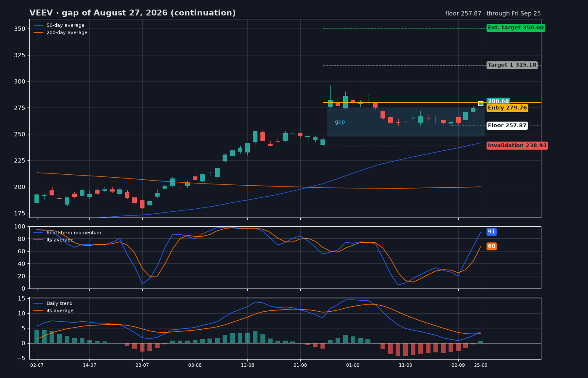
Task: Click the 15 trend axis label
Action: click(21, 299)
